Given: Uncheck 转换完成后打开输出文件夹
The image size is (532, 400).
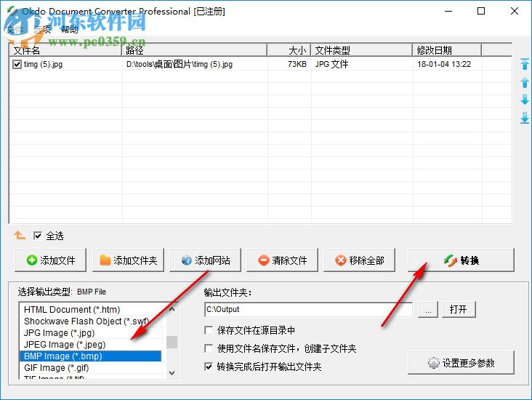Looking at the screenshot, I should click(x=209, y=367).
